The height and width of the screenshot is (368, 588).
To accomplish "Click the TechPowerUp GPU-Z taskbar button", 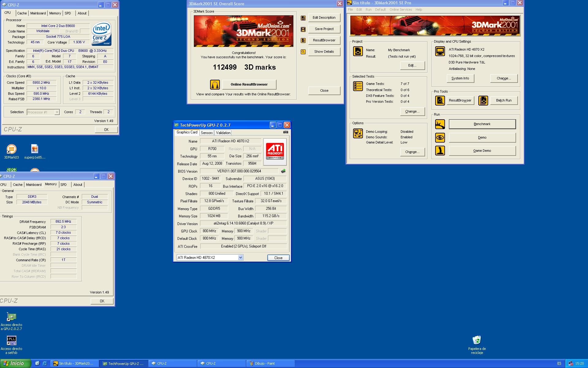I will tap(124, 363).
